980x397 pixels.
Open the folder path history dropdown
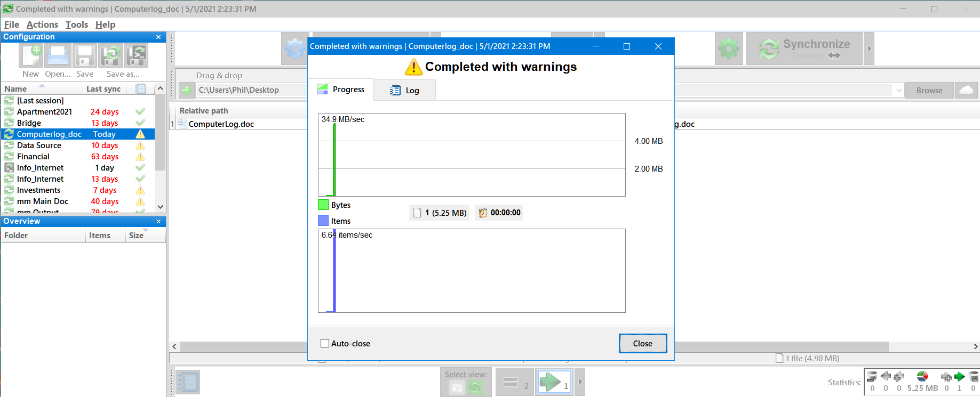[x=899, y=90]
